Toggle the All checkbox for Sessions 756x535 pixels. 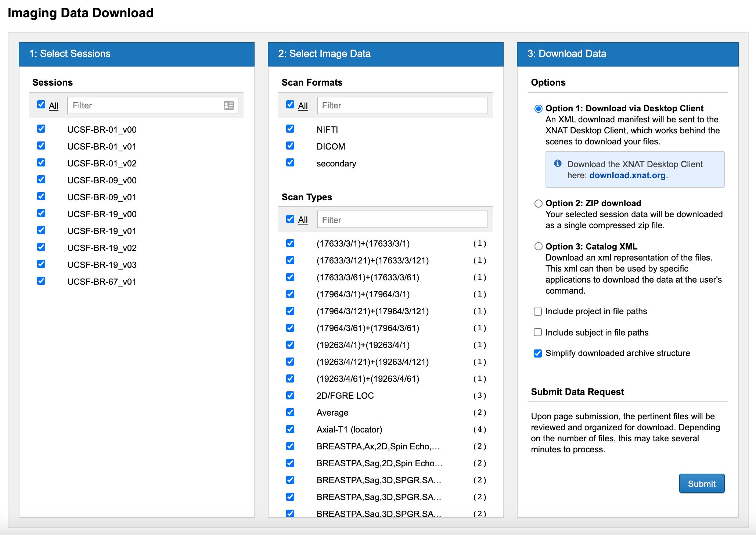point(41,105)
